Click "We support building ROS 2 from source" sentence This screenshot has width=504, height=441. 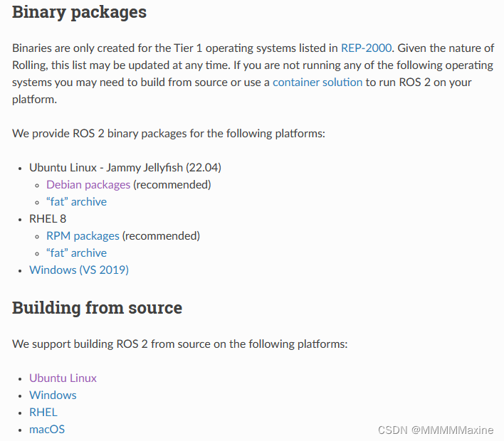click(x=179, y=344)
